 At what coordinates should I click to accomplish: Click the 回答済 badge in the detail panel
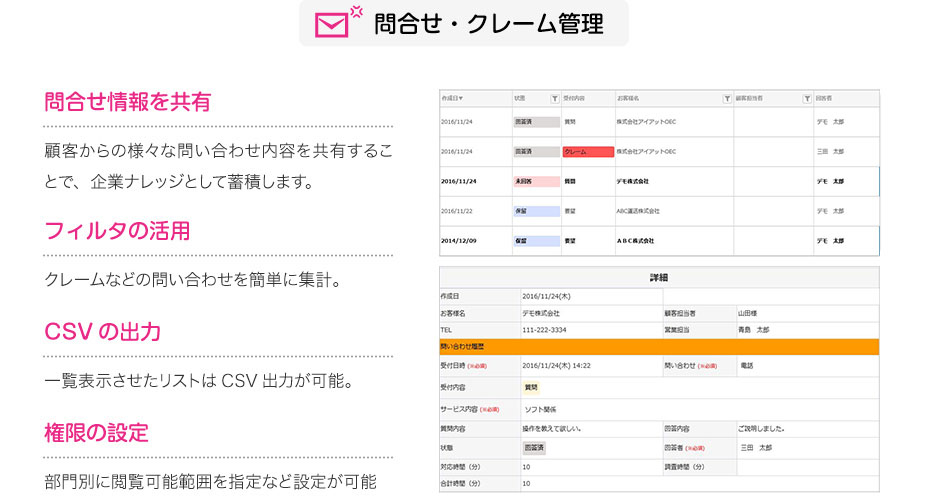coord(535,448)
